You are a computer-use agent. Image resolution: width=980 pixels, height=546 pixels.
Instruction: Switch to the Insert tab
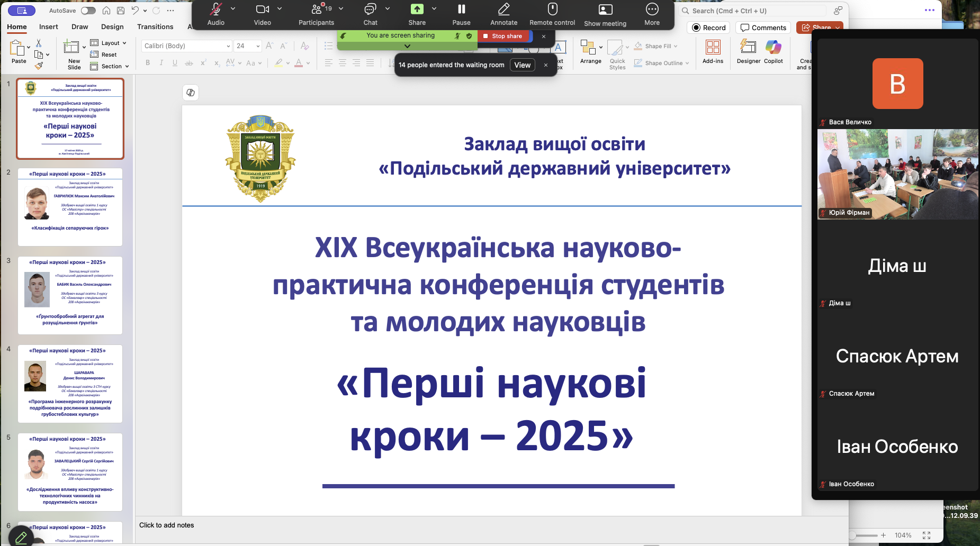pos(49,26)
